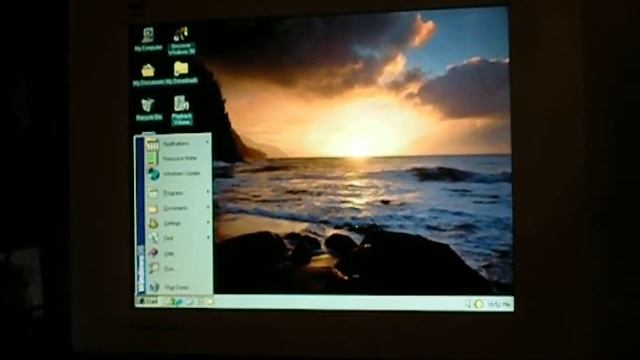Select the highlighted Playback Volume desktop icon
The height and width of the screenshot is (360, 640).
182,110
